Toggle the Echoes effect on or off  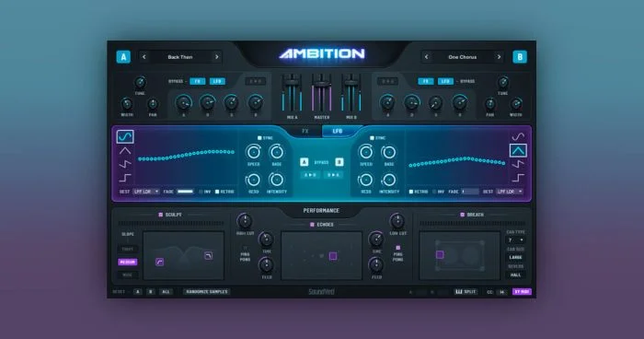click(x=312, y=225)
